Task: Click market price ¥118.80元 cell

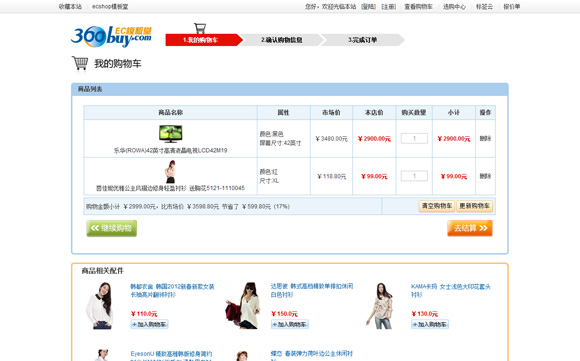Action: click(331, 176)
